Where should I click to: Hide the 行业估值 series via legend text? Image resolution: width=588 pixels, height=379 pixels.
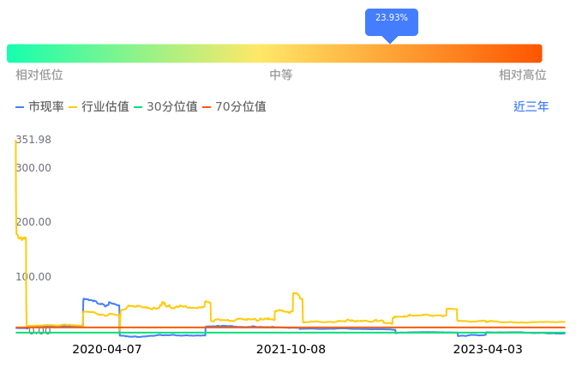pyautogui.click(x=105, y=107)
